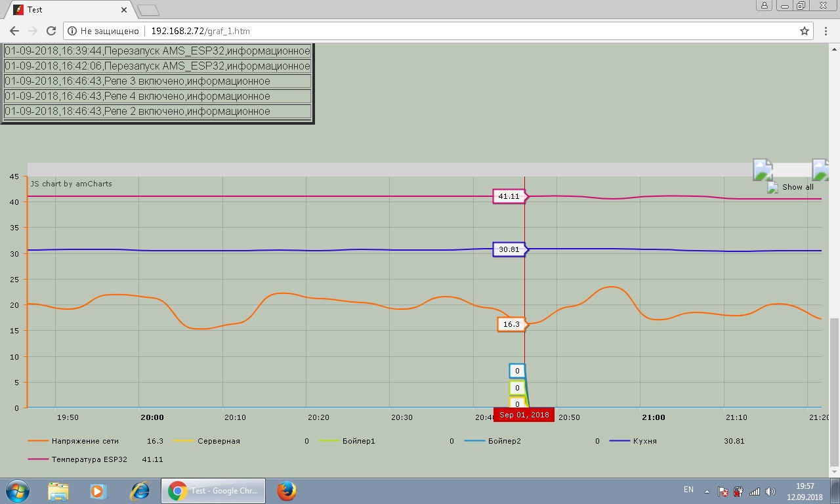This screenshot has width=840, height=504.
Task: Click the chart zoom scrollbar strip
Action: (x=394, y=169)
